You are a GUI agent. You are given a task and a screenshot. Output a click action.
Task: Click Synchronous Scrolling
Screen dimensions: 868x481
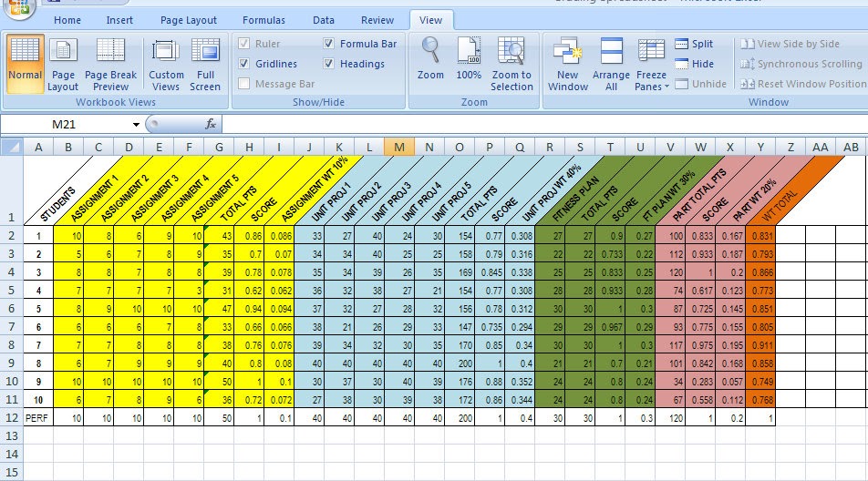[801, 64]
